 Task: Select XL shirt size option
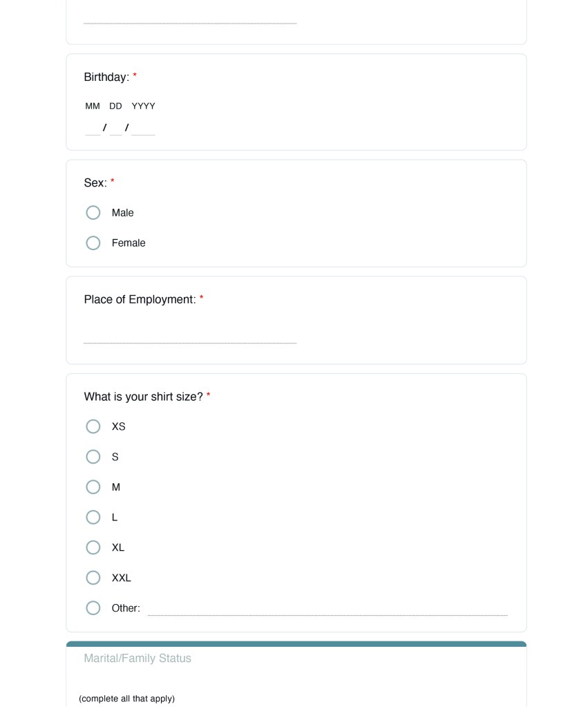(x=93, y=547)
